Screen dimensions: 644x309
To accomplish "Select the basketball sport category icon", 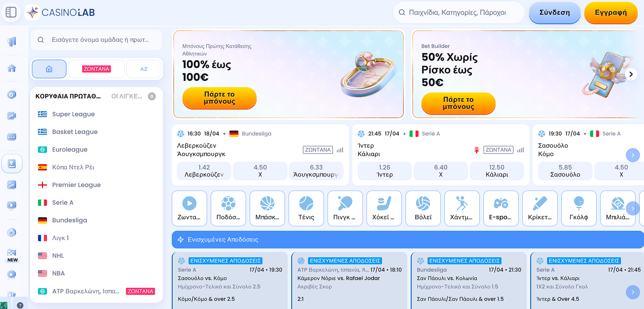I will (x=267, y=208).
